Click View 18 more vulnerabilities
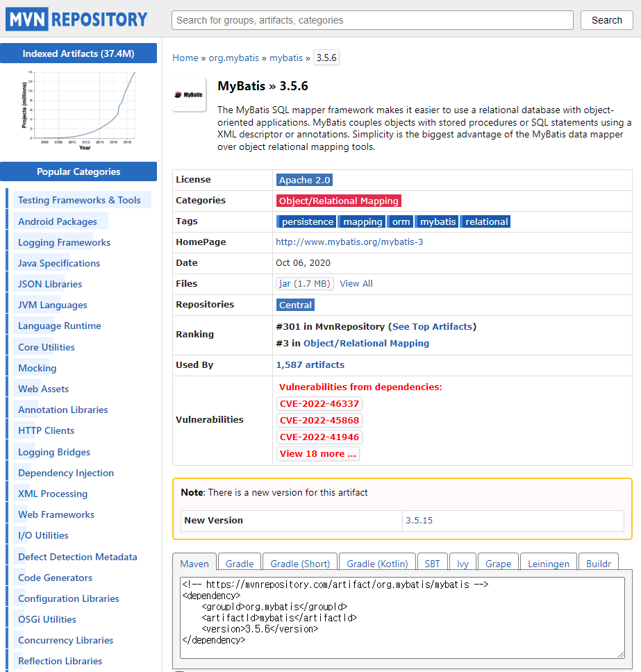The image size is (641, 672). pyautogui.click(x=318, y=454)
